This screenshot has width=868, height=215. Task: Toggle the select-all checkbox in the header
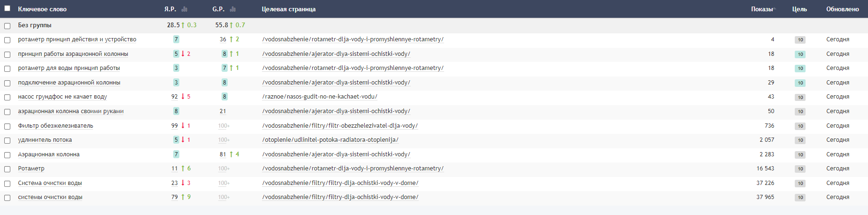8,8
